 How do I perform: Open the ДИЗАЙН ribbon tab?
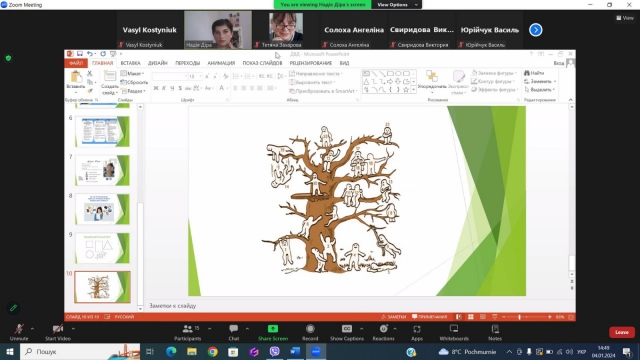coord(158,63)
